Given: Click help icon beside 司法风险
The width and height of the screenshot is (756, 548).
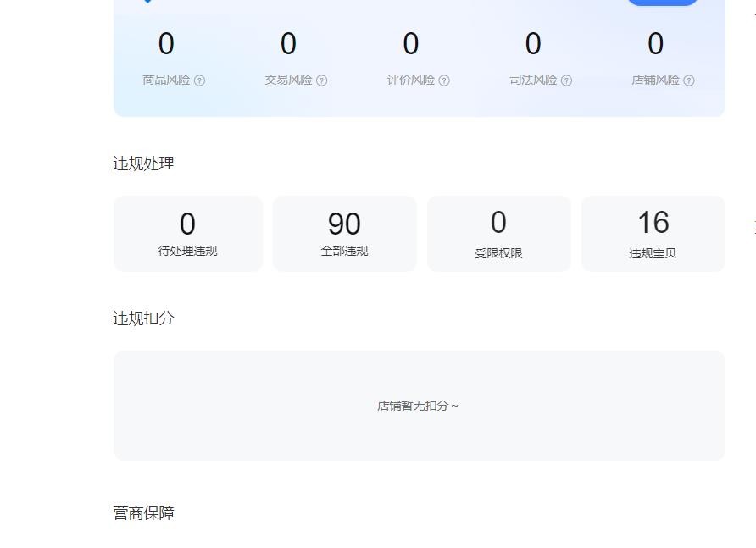Looking at the screenshot, I should [x=567, y=80].
